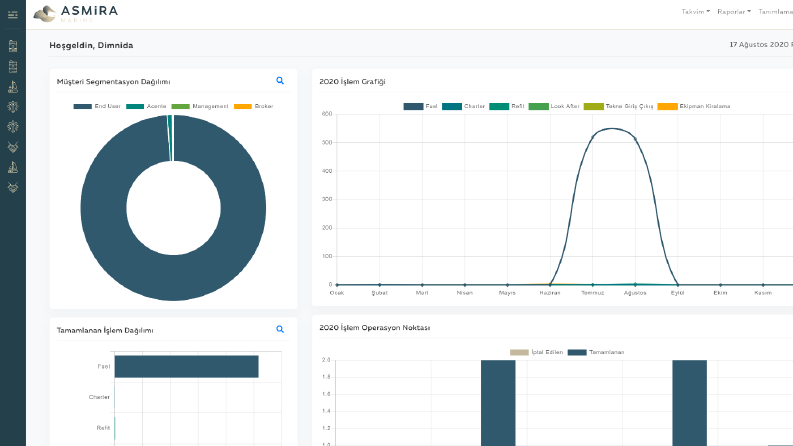Click the Hoşgeldin, Dimnida heading

(x=91, y=46)
